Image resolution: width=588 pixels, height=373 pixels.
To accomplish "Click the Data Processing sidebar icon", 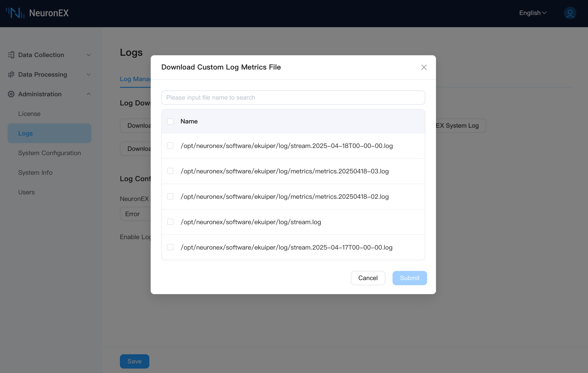I will pyautogui.click(x=11, y=74).
